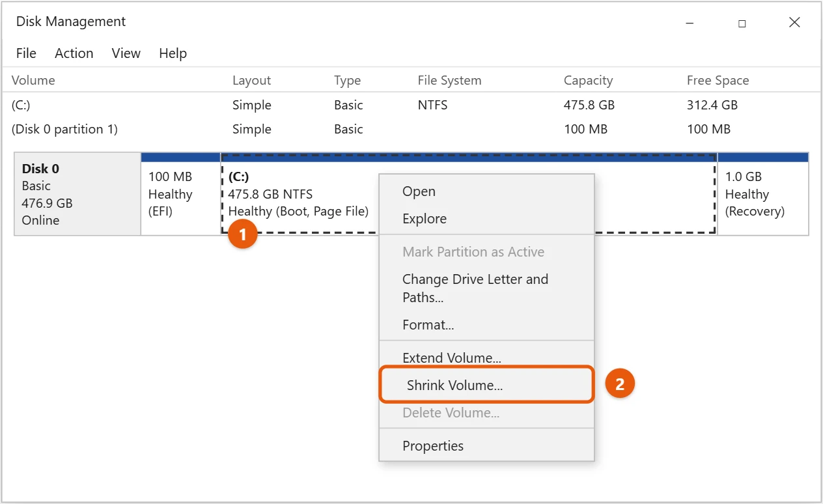Click Extend Volume... menu entry

pyautogui.click(x=486, y=357)
